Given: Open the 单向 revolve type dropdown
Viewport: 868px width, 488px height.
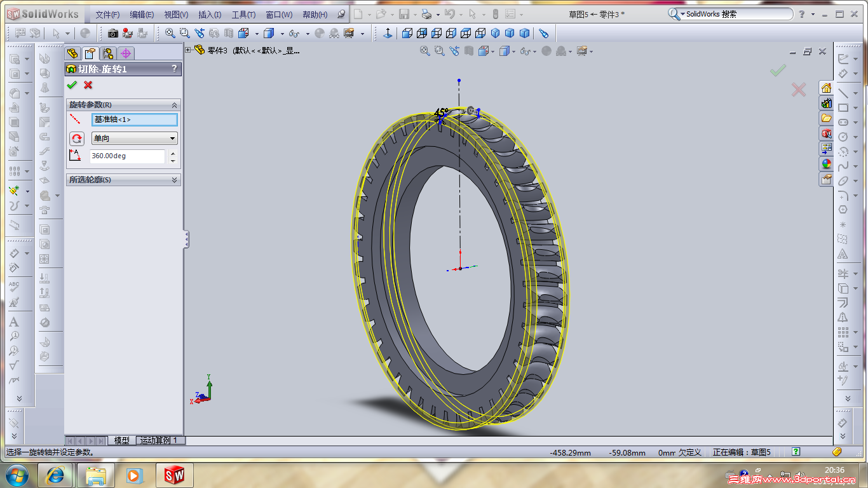Looking at the screenshot, I should pyautogui.click(x=135, y=138).
